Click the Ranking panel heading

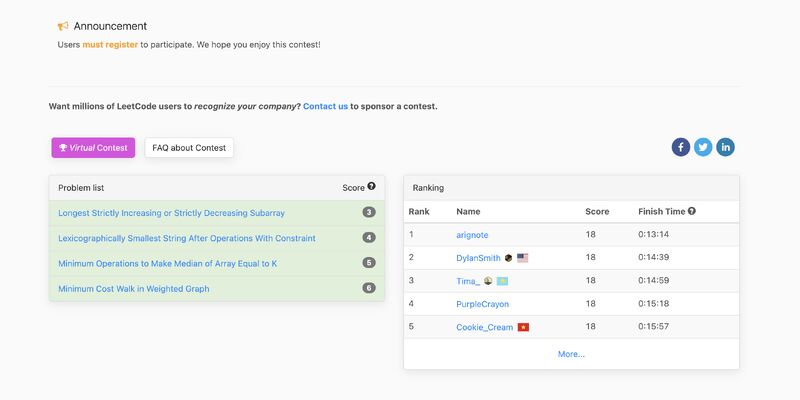pos(428,188)
